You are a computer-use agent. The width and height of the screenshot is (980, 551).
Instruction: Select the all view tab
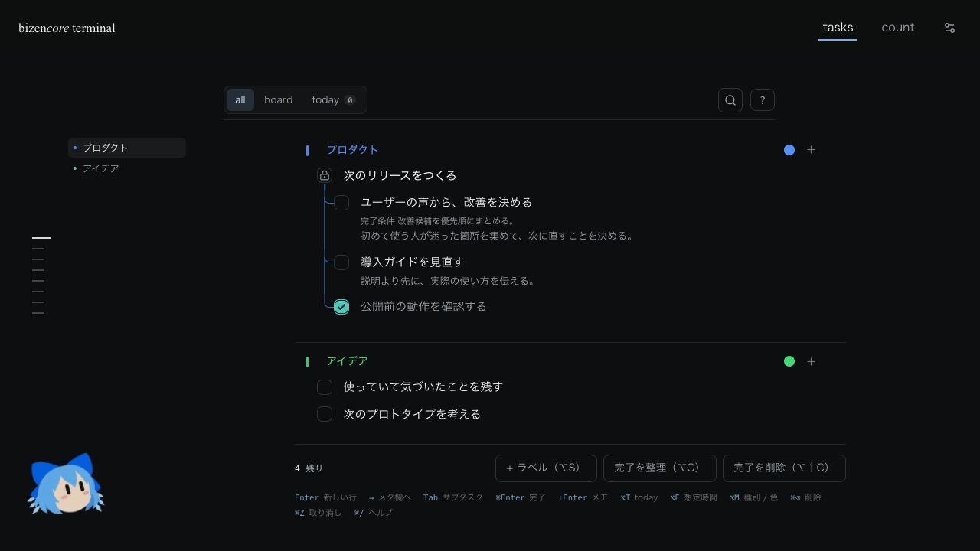(240, 100)
